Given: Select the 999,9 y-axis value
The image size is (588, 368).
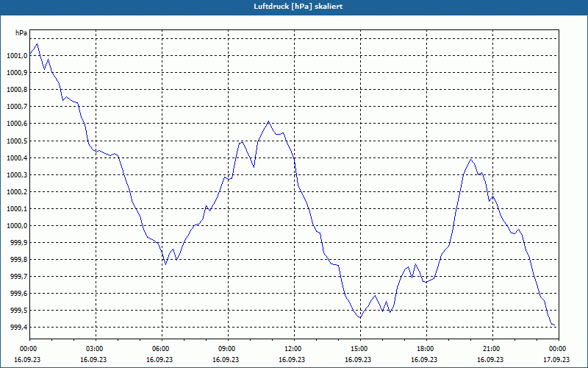Looking at the screenshot, I should tap(18, 243).
